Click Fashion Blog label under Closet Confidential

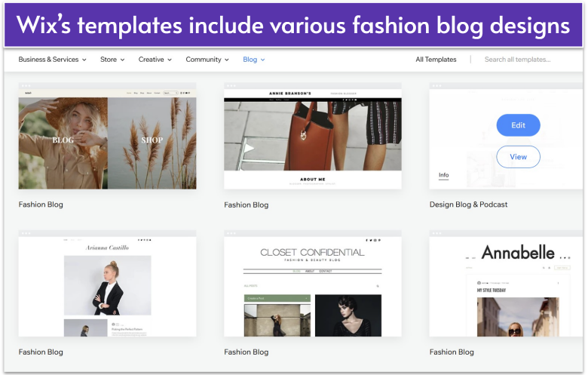[x=247, y=352]
